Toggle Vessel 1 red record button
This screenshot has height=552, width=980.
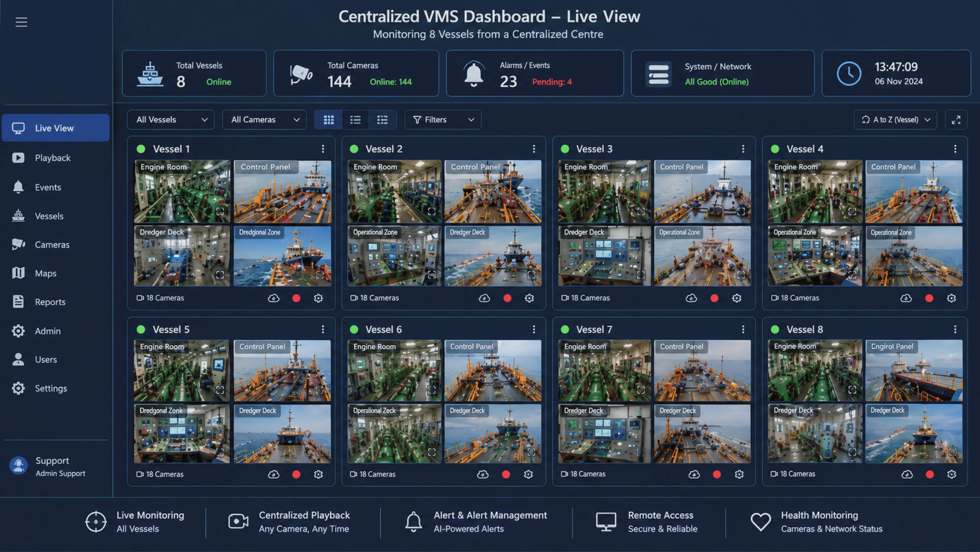pyautogui.click(x=296, y=298)
